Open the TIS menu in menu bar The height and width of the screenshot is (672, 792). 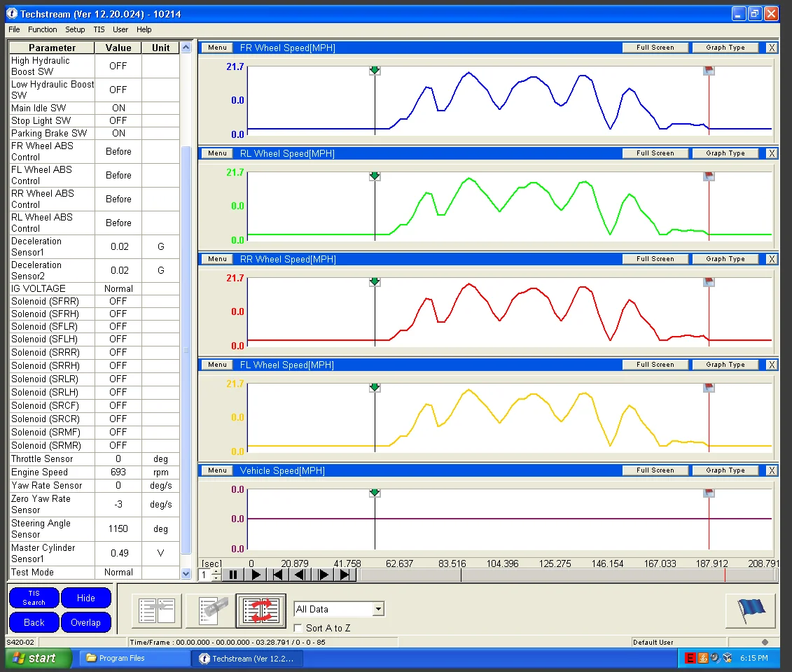click(99, 29)
